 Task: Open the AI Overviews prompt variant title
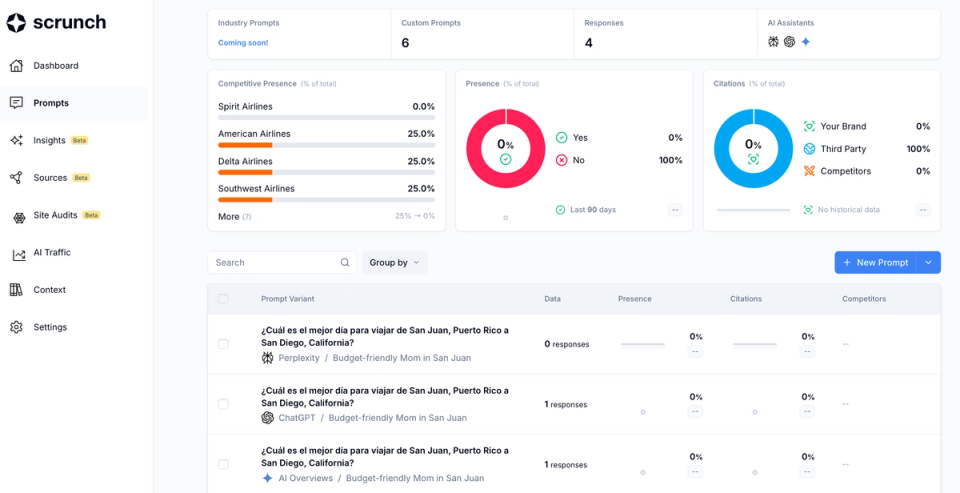click(384, 457)
